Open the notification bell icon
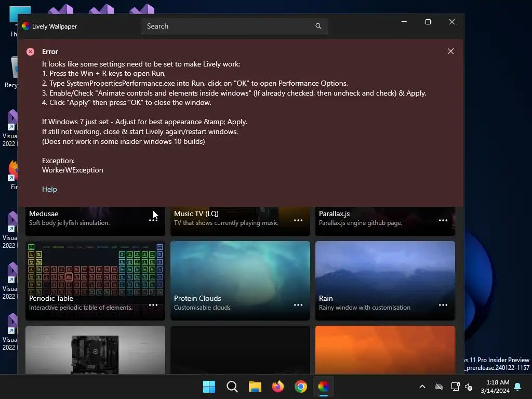Screen dimensions: 532x399 pos(518,387)
